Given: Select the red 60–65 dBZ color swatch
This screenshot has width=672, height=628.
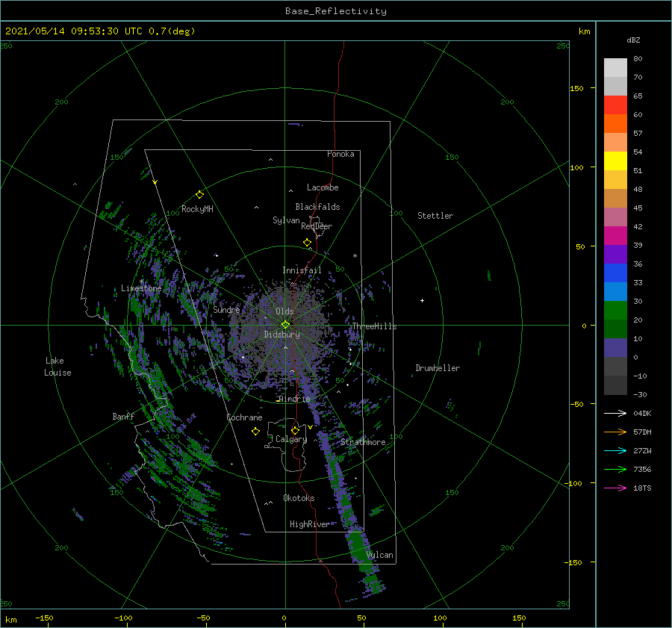Looking at the screenshot, I should (x=615, y=105).
